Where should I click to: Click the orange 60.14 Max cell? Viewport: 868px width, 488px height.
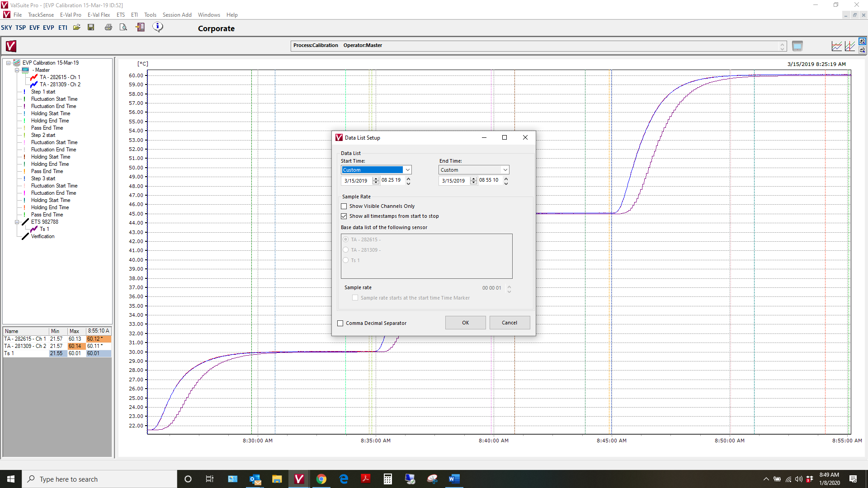coord(76,346)
